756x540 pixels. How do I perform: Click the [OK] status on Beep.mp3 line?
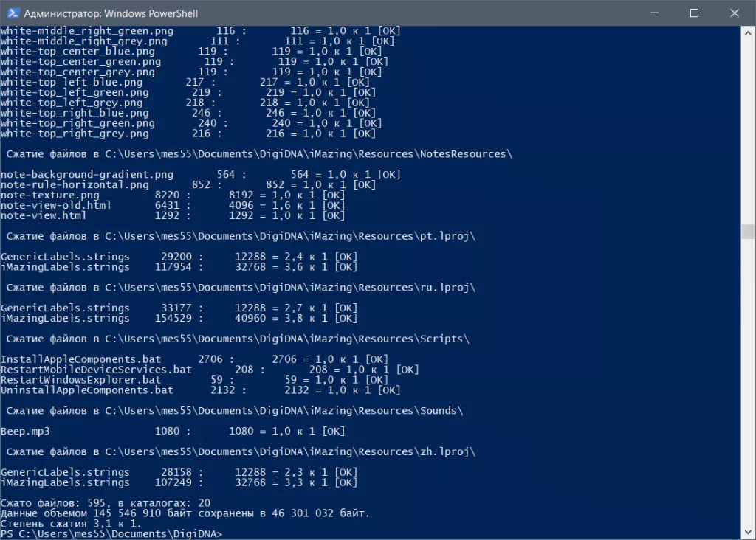click(334, 431)
